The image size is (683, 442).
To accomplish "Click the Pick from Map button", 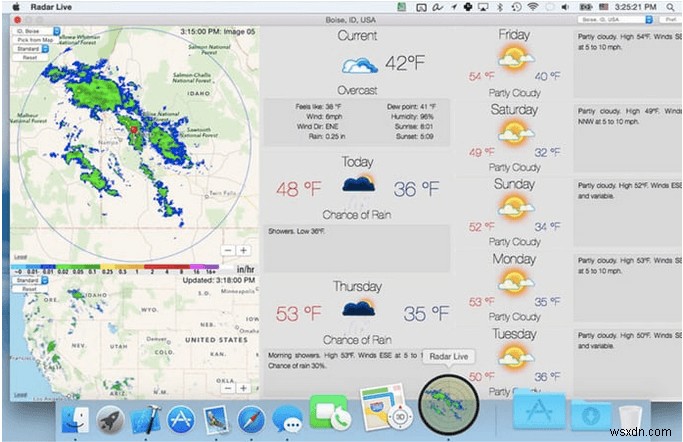I will 35,40.
